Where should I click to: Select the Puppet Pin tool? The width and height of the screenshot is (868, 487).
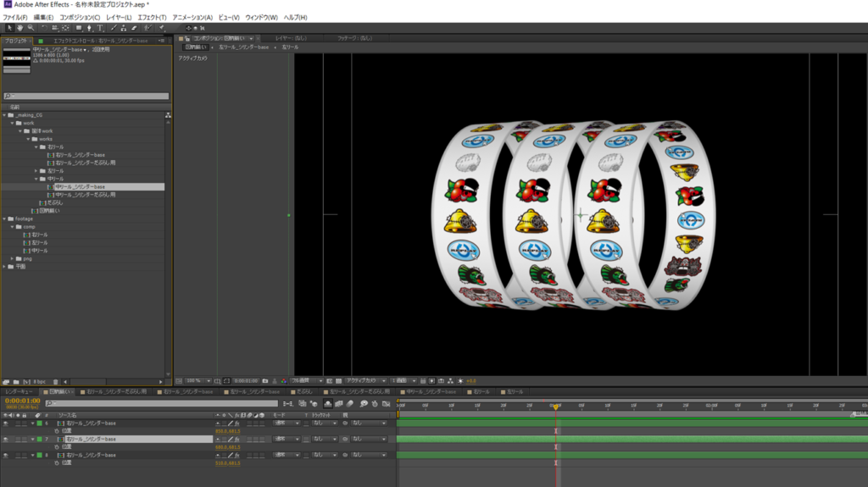162,28
